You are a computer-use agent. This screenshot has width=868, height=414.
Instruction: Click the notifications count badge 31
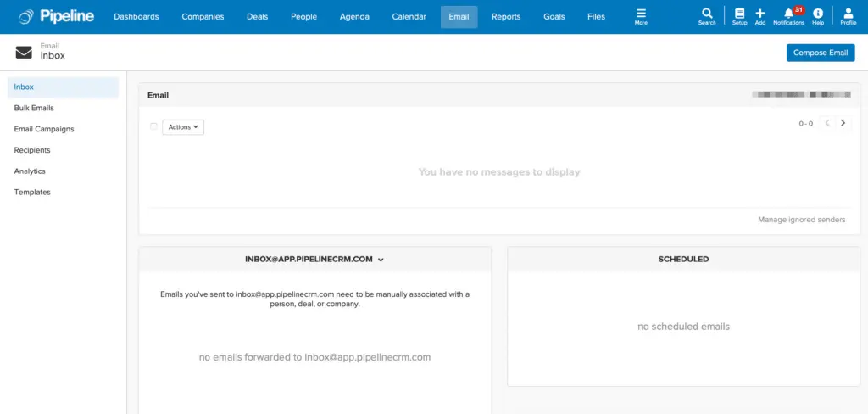(x=798, y=10)
